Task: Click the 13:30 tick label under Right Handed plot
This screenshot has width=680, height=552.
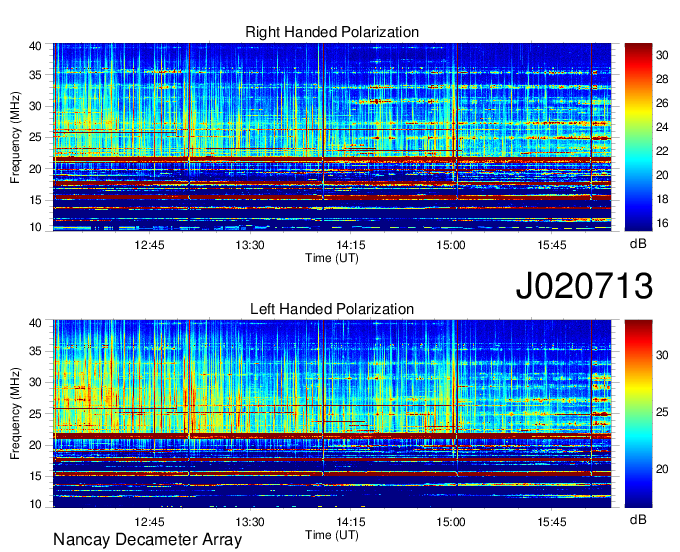Action: [x=250, y=245]
